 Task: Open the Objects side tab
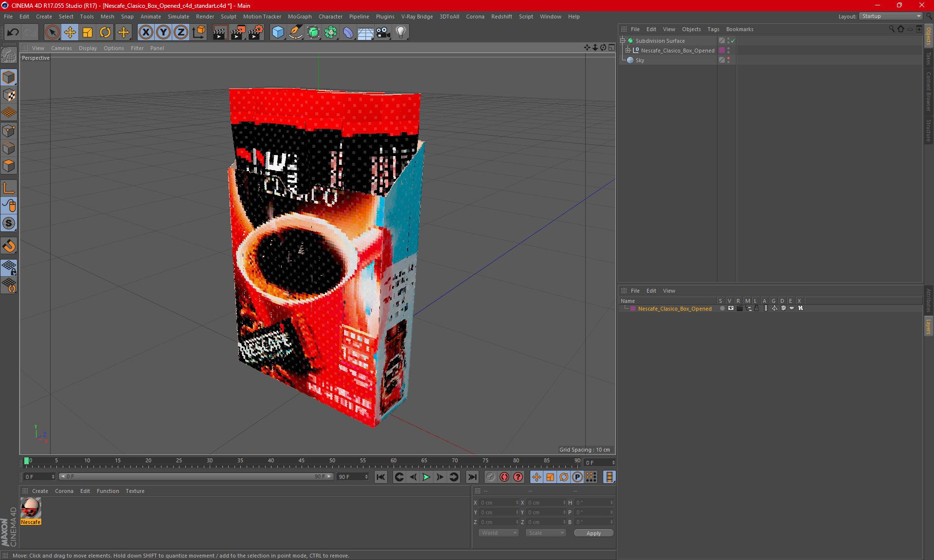929,36
